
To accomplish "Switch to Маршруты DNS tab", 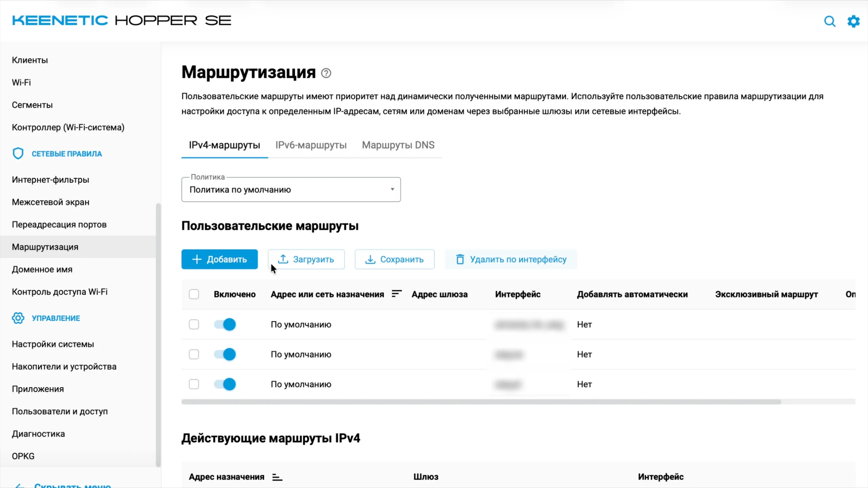I will click(x=398, y=145).
